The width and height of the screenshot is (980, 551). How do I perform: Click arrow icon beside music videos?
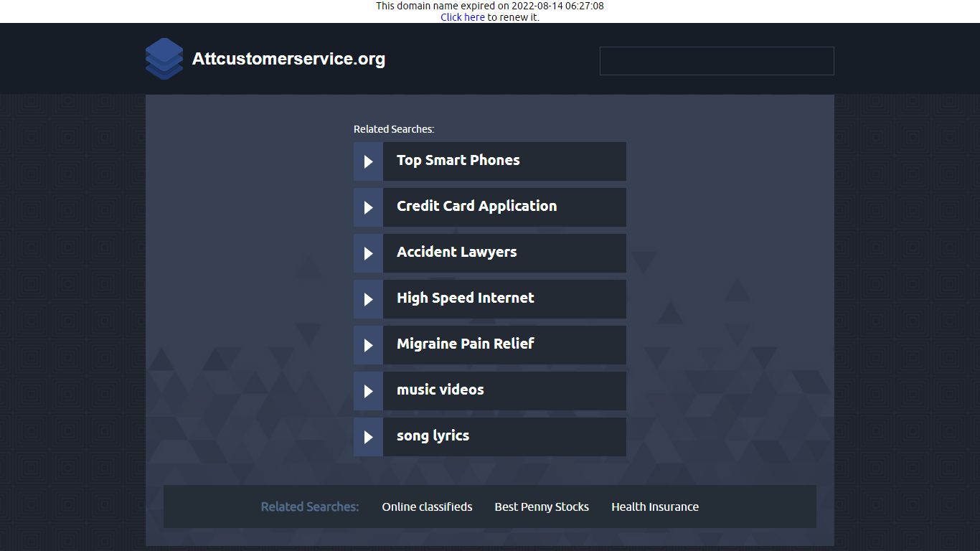coord(368,391)
